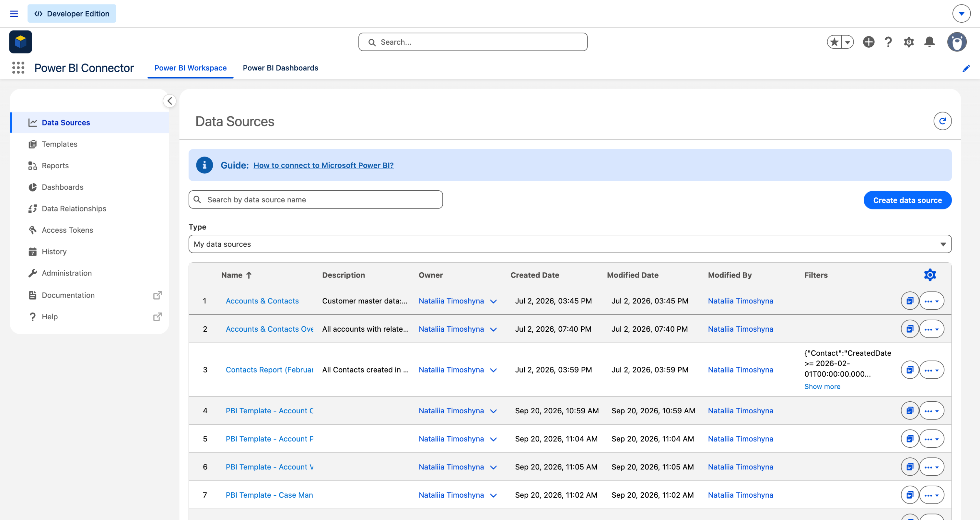
Task: Open the Documentation external link
Action: click(90, 295)
